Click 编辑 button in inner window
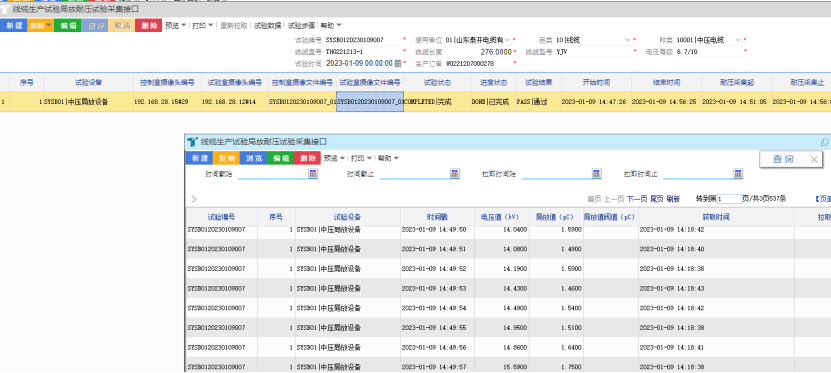 pos(280,158)
